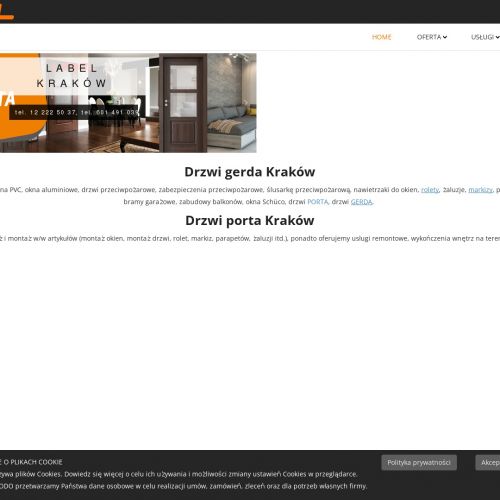500x500 pixels.
Task: Open Polityka prywatności in cookie bar
Action: tap(419, 463)
